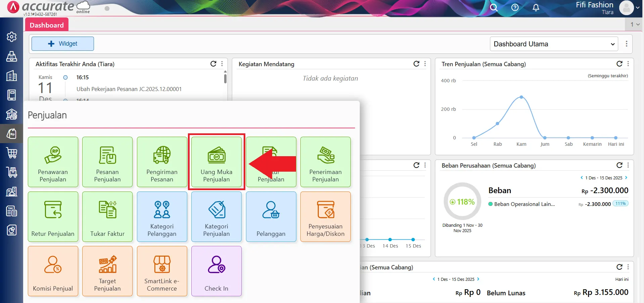Open Kategori Pelanggan tile

[x=162, y=217]
